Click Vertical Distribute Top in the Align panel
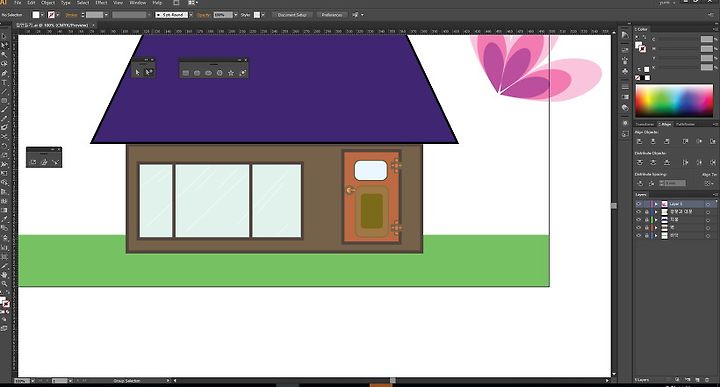720x387 pixels. (x=640, y=163)
